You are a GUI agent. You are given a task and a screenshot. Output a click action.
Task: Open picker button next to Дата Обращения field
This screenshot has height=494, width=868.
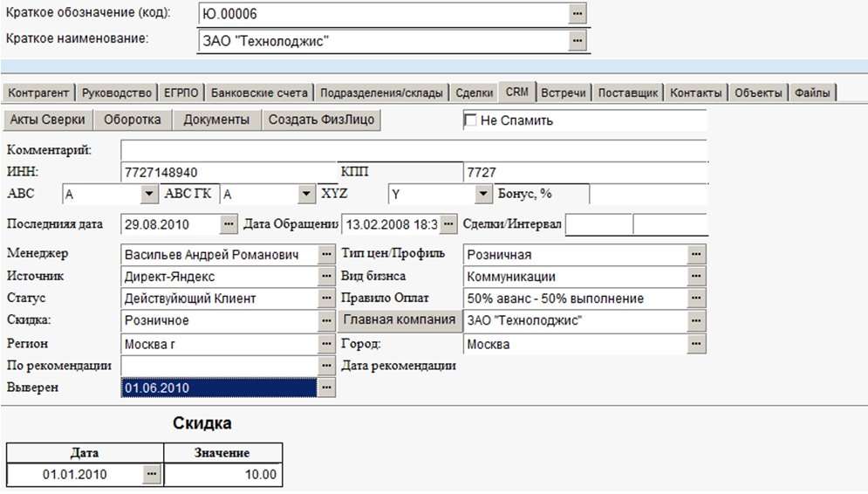[449, 224]
